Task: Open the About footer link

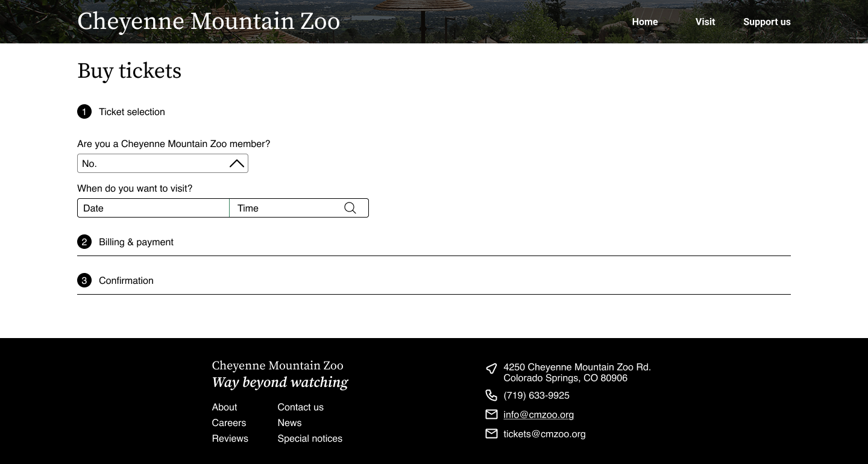Action: coord(224,407)
